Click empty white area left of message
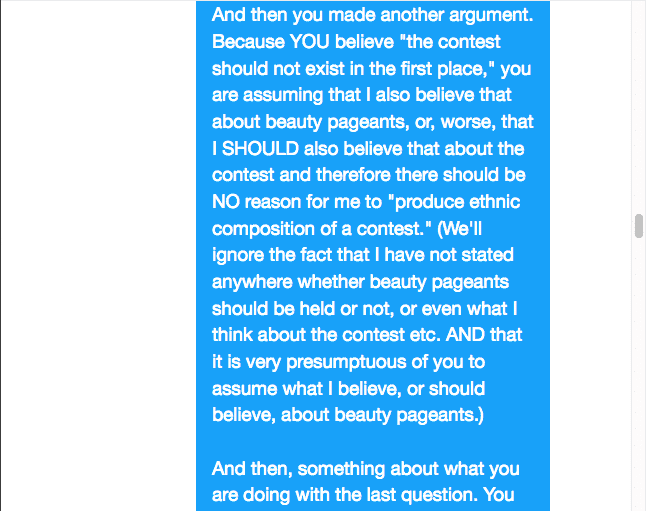This screenshot has width=646, height=511. point(98,256)
